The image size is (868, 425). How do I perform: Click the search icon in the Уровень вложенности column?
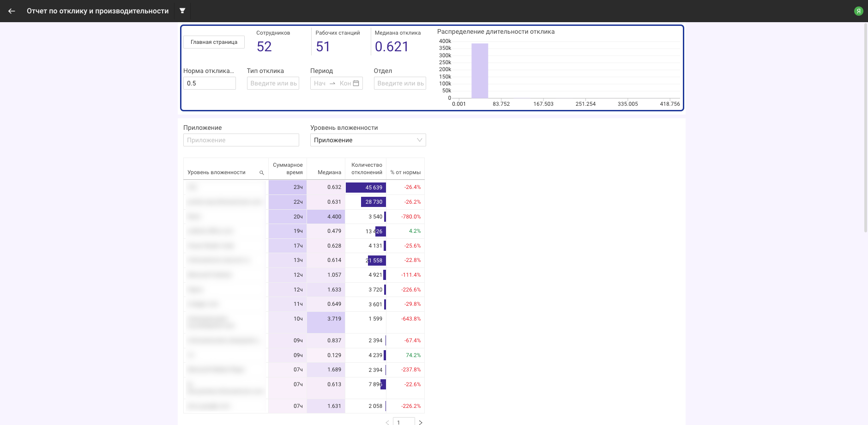point(262,173)
